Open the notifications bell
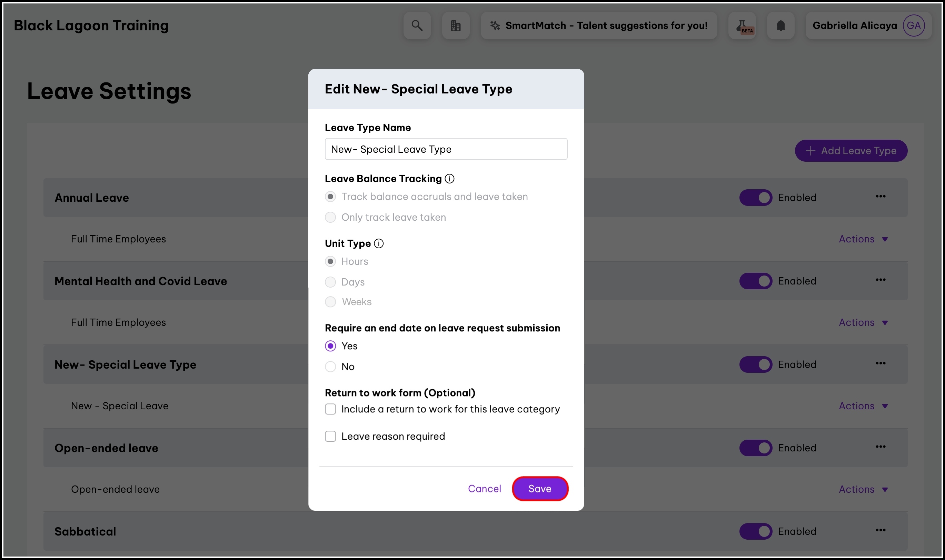 tap(780, 26)
